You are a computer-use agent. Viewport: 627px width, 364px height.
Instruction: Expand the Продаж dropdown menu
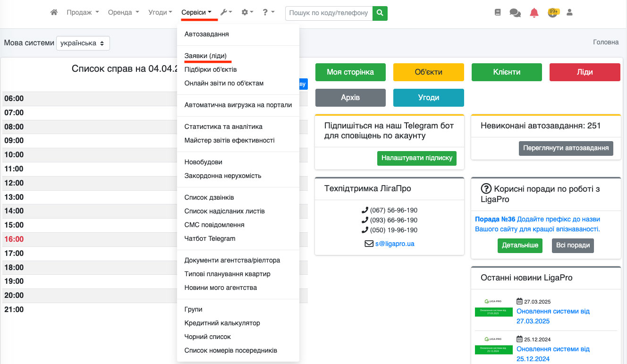83,13
